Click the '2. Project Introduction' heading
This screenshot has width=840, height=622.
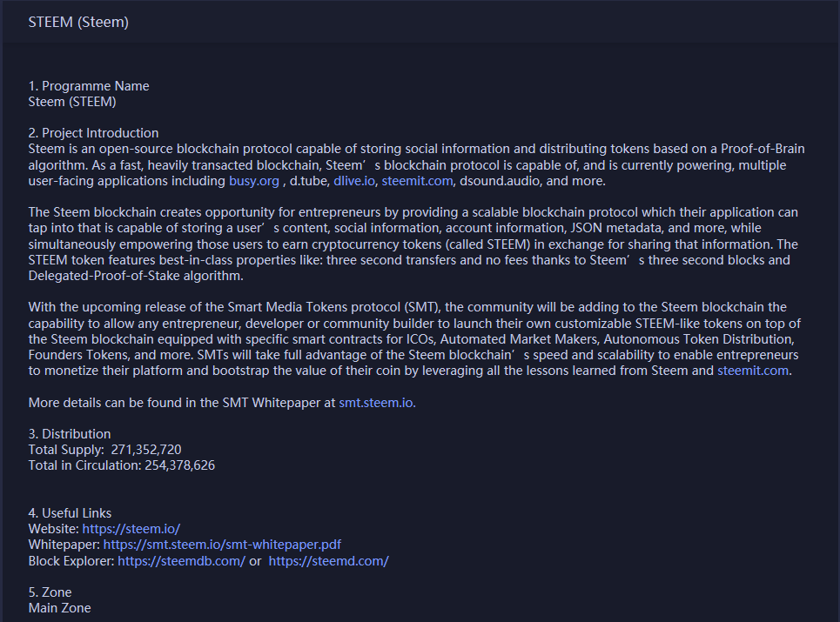(93, 133)
